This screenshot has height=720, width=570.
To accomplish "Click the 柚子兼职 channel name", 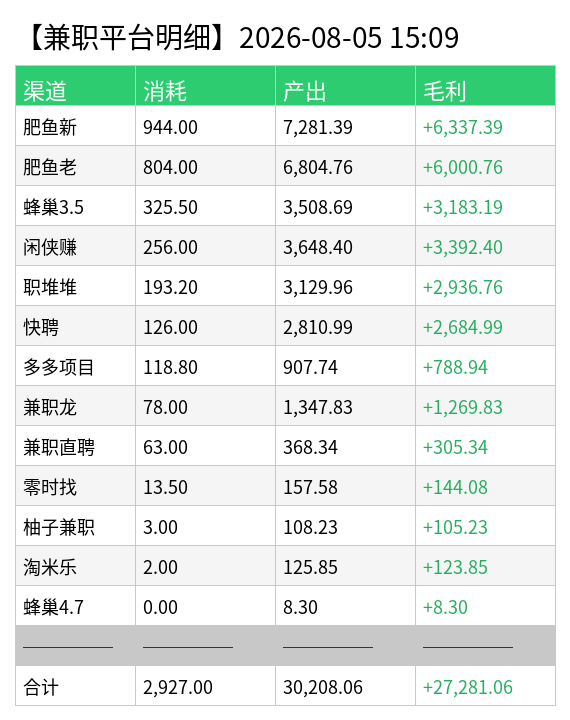I will tap(59, 527).
